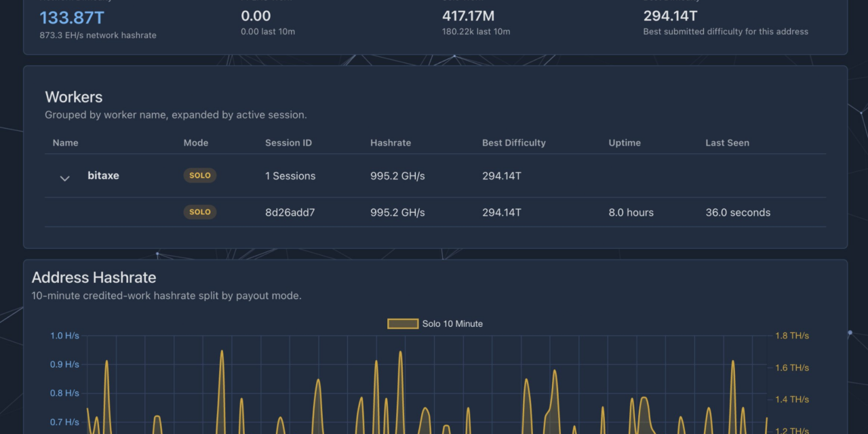Viewport: 868px width, 434px height.
Task: Click the Last Seen column header
Action: point(727,143)
